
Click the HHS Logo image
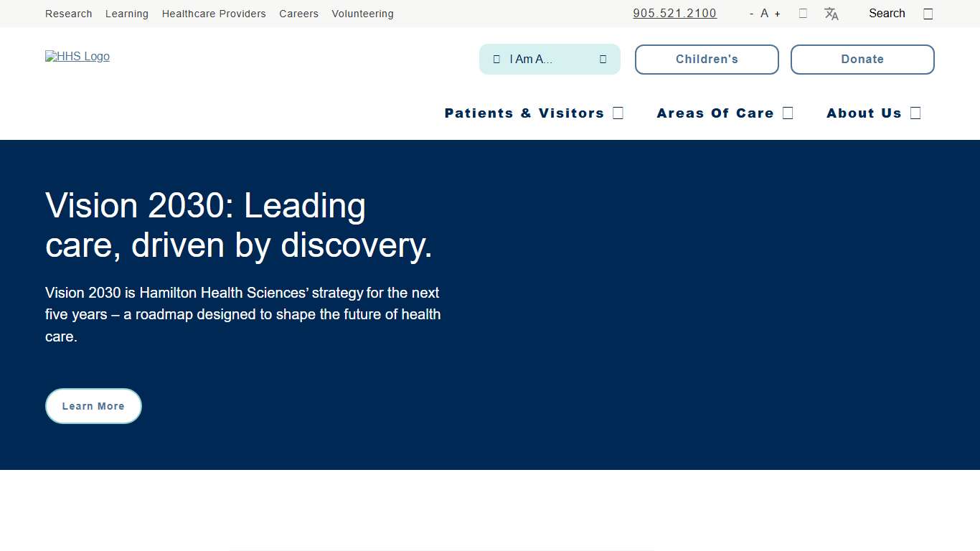pos(77,57)
